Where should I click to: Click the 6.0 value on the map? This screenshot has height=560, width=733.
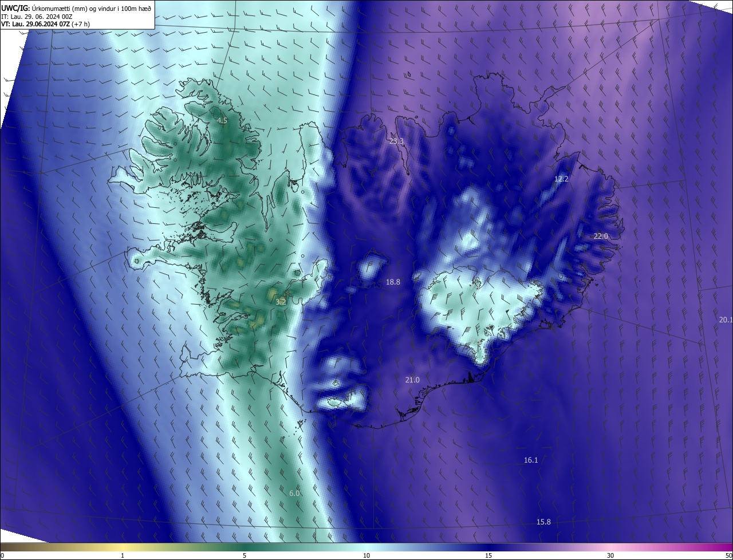tap(294, 494)
